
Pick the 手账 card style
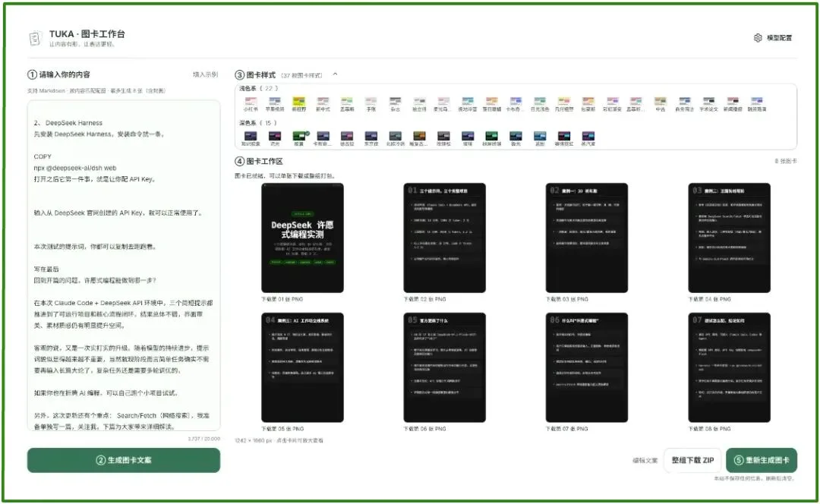[x=371, y=104]
